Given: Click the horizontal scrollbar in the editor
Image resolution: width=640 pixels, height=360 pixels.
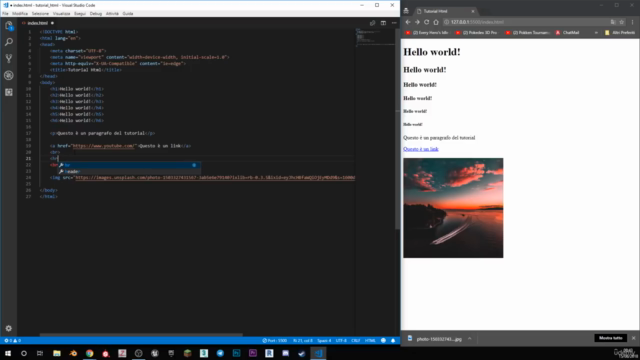Looking at the screenshot, I should [141, 335].
